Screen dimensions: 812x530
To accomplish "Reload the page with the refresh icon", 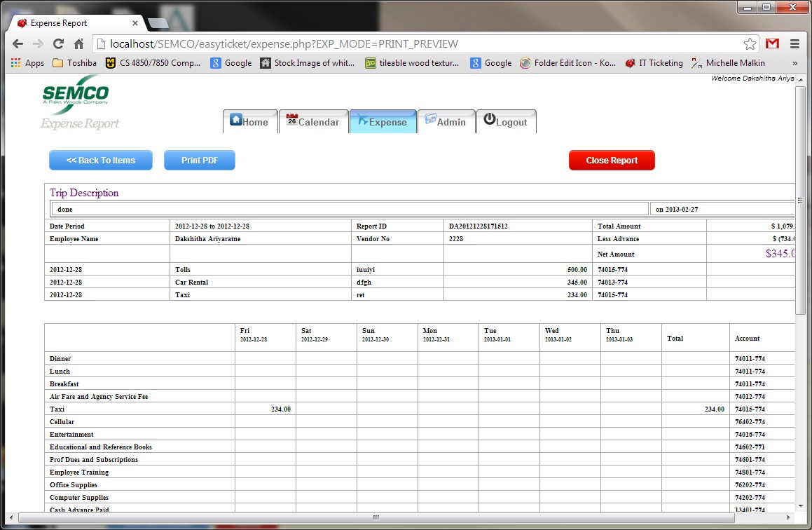I will click(59, 43).
